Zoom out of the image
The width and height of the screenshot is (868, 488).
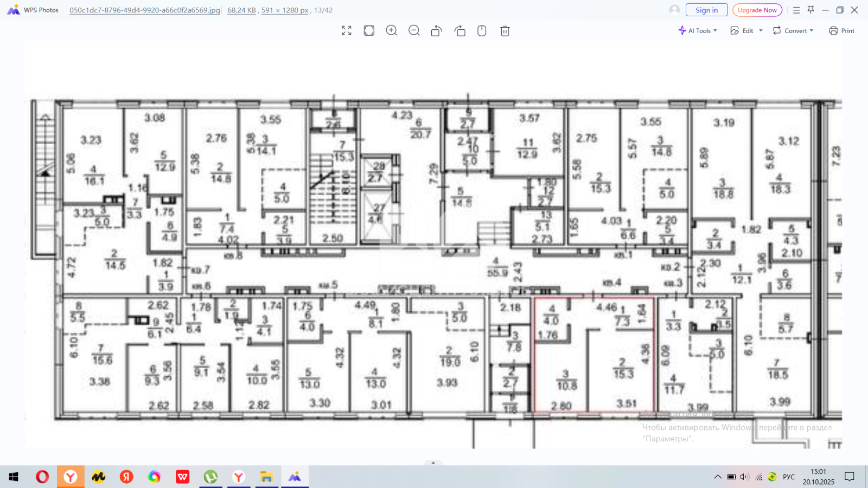click(414, 31)
